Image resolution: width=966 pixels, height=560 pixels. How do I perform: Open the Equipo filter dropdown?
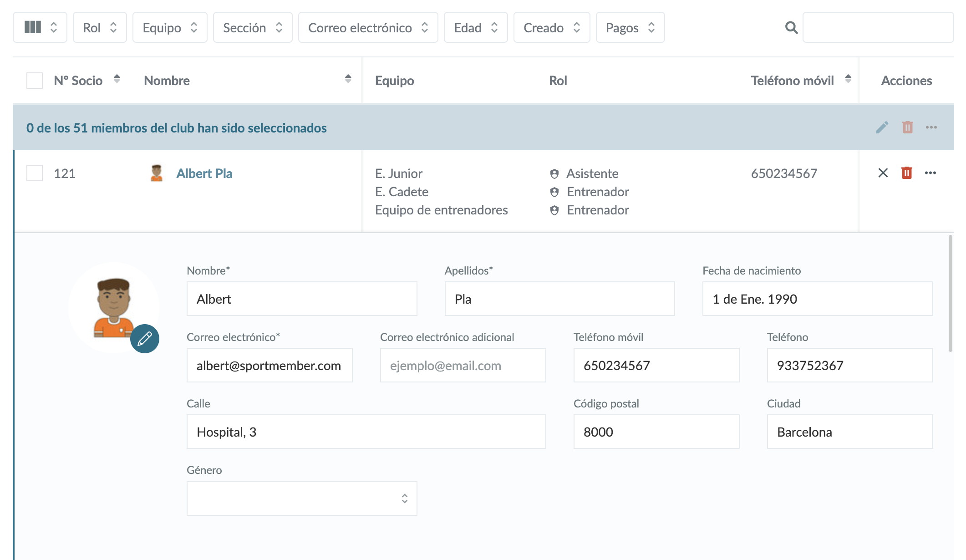[x=170, y=28]
